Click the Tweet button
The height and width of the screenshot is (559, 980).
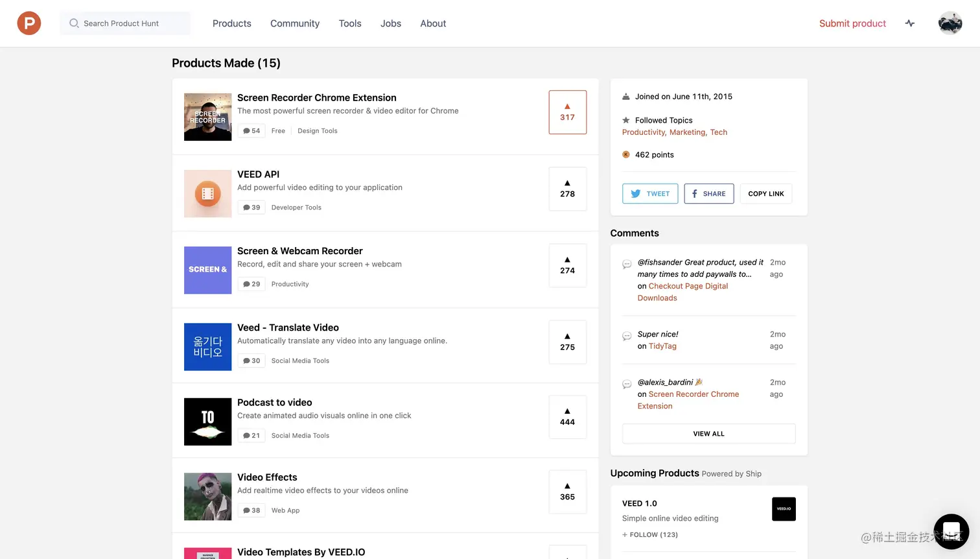(x=650, y=194)
